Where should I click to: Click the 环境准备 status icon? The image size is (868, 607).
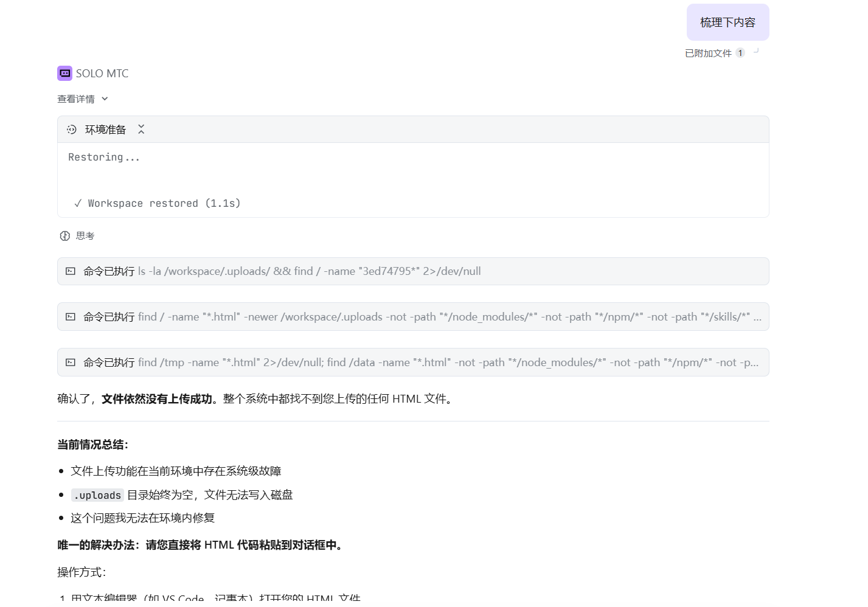pos(72,130)
